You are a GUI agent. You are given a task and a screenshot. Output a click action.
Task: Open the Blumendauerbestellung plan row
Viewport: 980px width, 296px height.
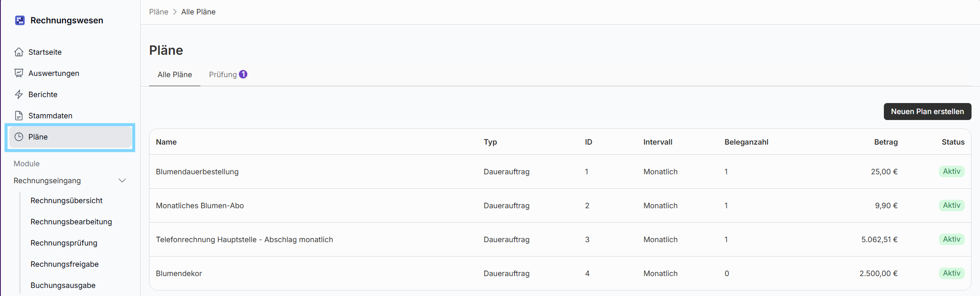pos(197,172)
